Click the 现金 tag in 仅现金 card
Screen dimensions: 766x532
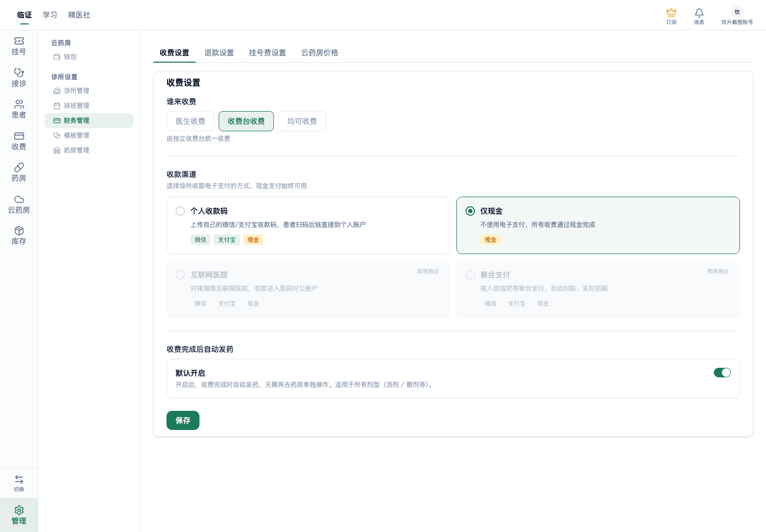click(490, 240)
